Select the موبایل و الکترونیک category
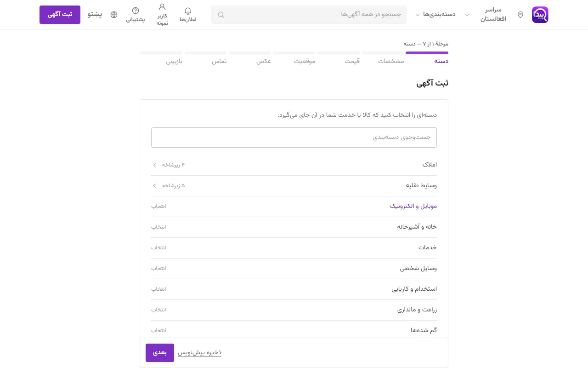 coord(294,206)
